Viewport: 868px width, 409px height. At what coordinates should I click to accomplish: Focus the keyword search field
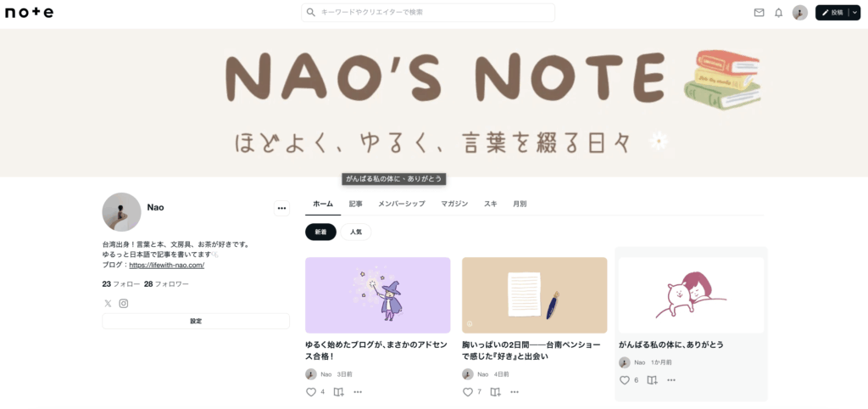coord(428,12)
